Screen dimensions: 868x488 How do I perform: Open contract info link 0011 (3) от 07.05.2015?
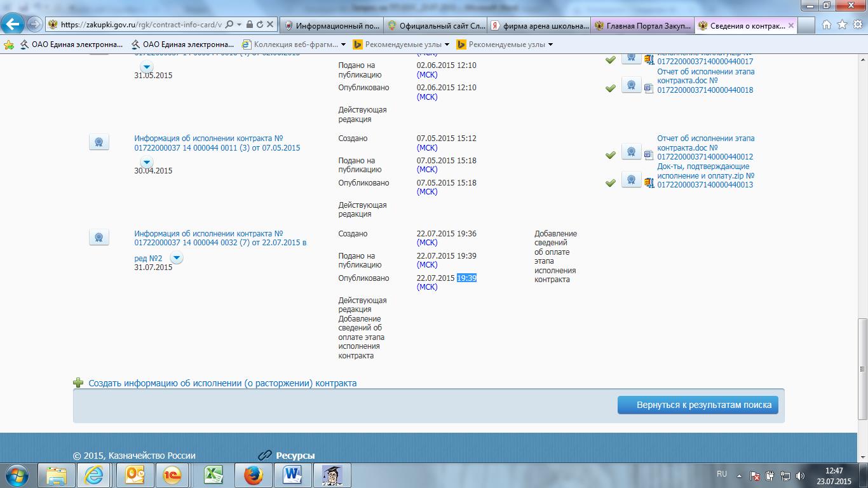pyautogui.click(x=217, y=143)
